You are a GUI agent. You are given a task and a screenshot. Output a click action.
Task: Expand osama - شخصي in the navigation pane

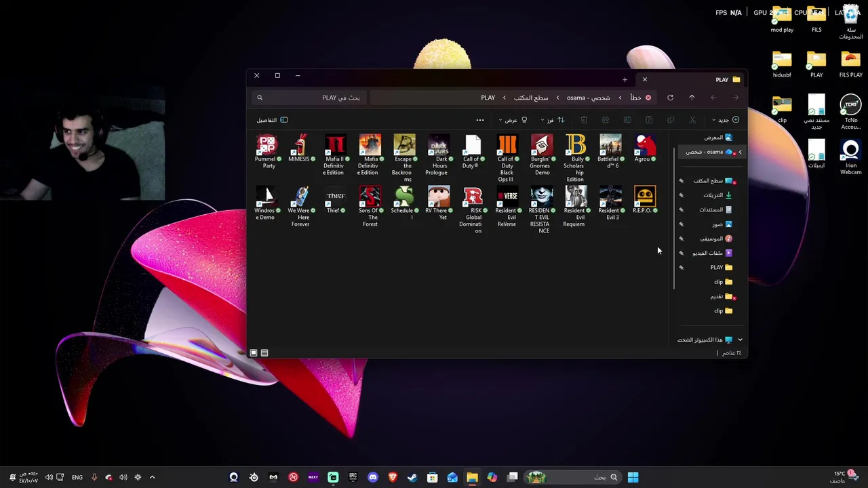pos(740,152)
